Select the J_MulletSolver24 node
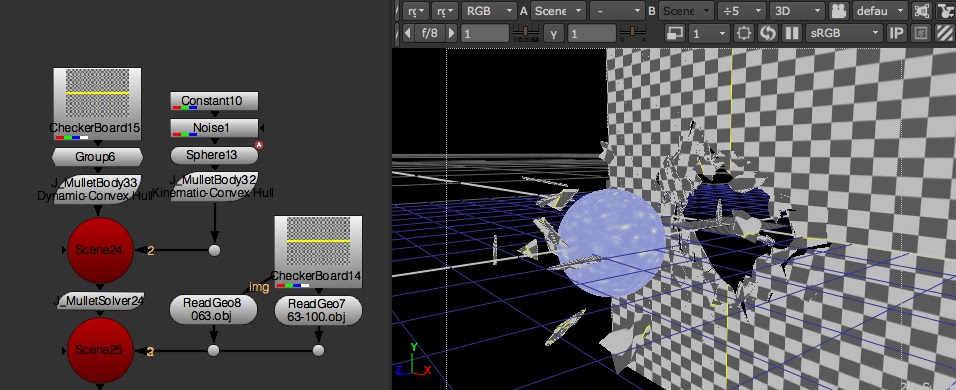 point(100,300)
